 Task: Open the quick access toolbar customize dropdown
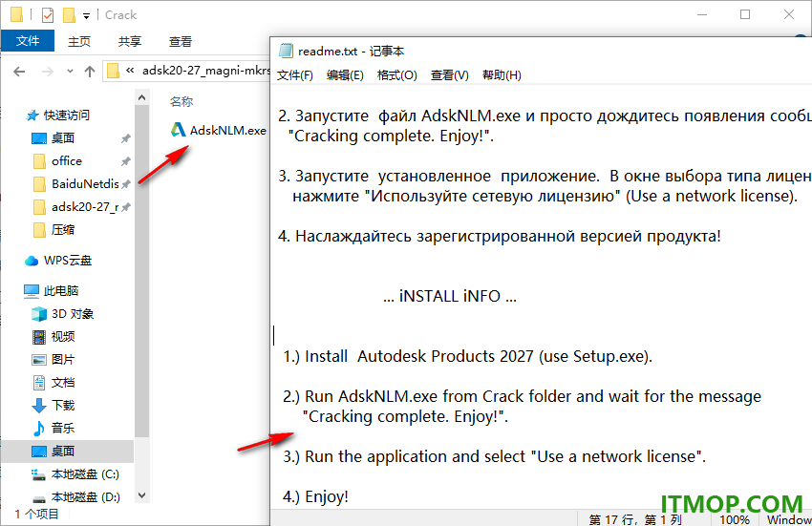87,16
